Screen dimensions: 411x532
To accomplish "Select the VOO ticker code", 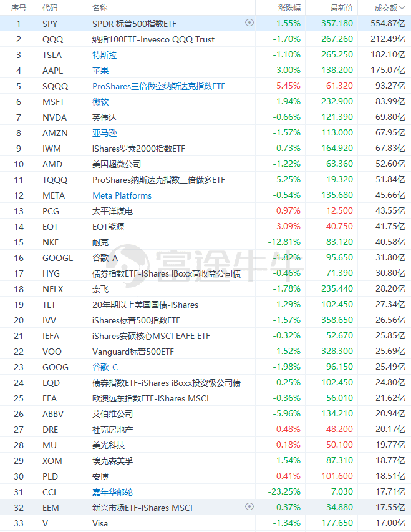I will point(52,352).
